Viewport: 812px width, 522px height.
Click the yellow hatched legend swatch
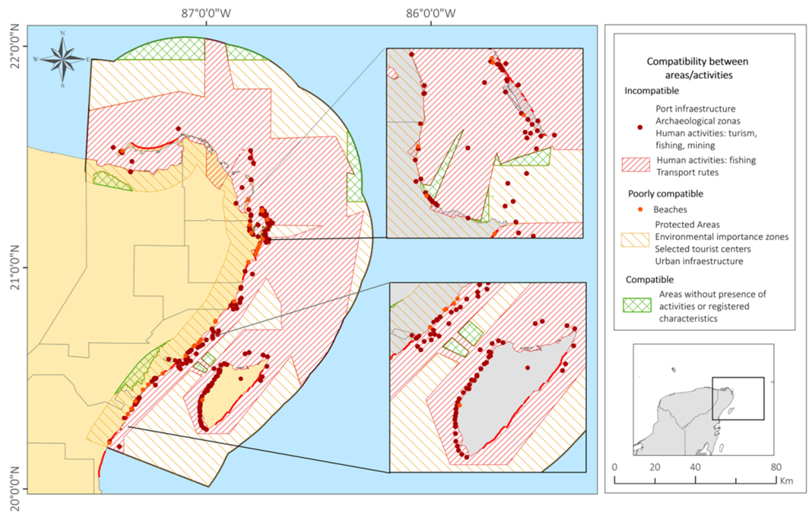point(635,240)
